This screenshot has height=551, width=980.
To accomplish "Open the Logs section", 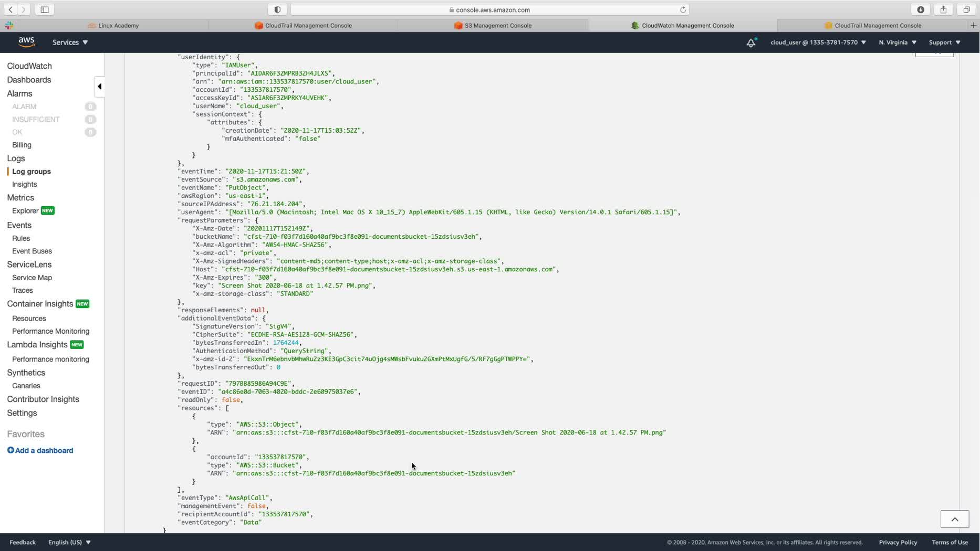I will (16, 158).
